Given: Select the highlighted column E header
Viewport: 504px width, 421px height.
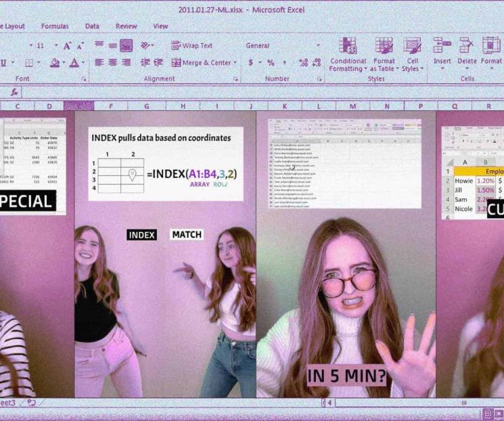Looking at the screenshot, I should point(79,106).
